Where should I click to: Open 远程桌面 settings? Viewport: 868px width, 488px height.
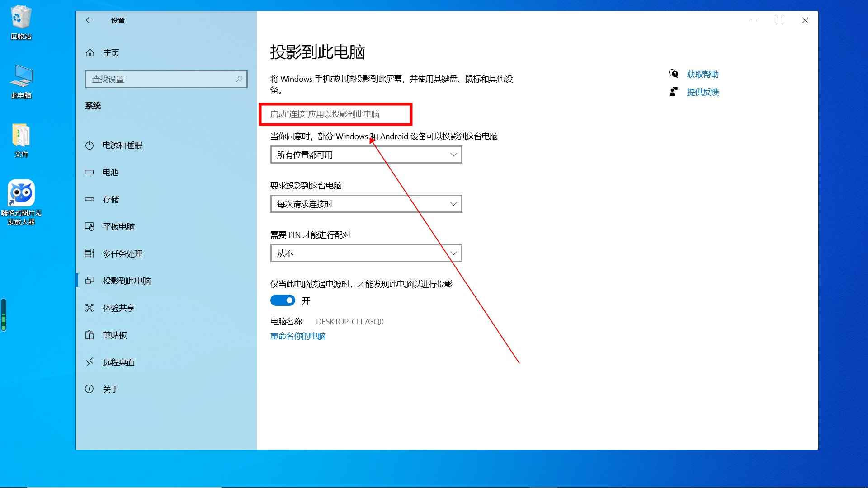[x=118, y=362]
